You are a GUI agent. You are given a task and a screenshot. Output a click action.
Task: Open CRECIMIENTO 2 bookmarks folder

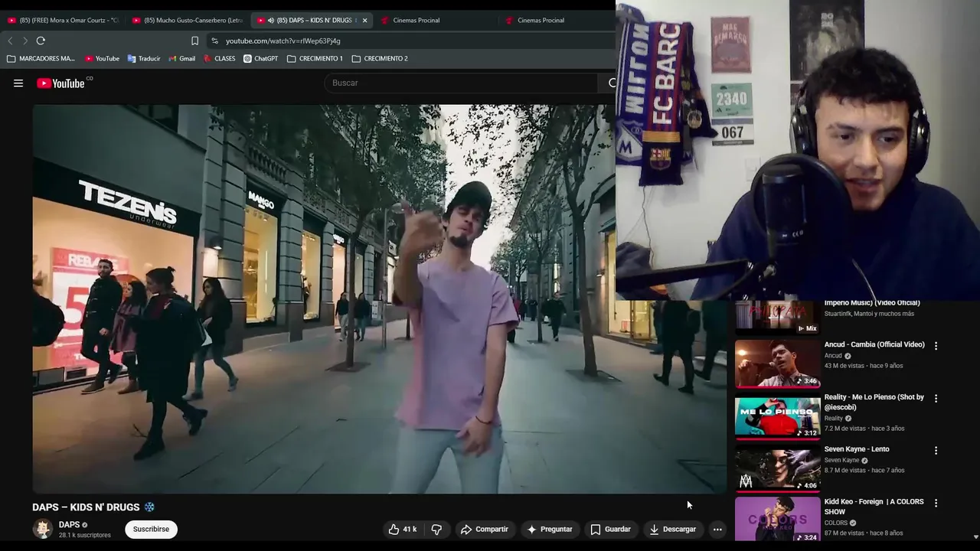pyautogui.click(x=380, y=58)
